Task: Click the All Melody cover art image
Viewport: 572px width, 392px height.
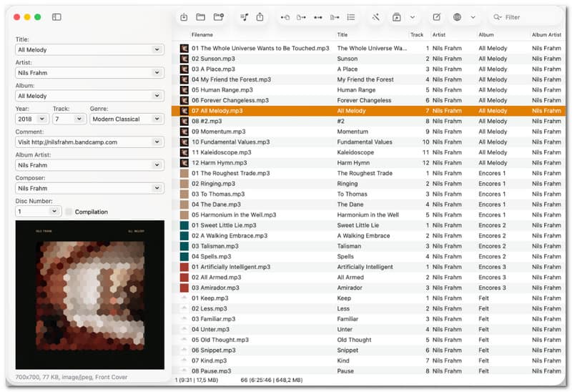Action: (x=90, y=295)
